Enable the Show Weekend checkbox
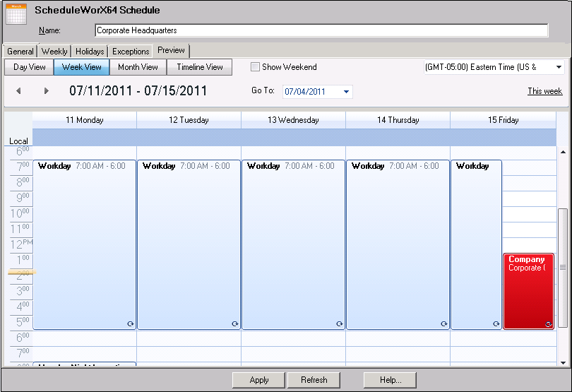Screen dimensions: 572x392 [x=256, y=67]
